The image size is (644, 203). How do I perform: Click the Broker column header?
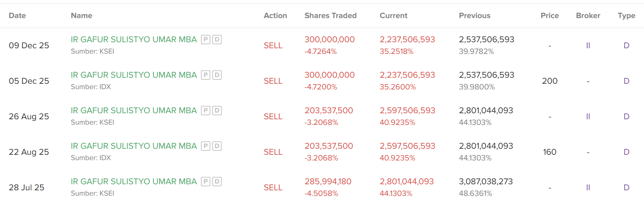(x=588, y=16)
